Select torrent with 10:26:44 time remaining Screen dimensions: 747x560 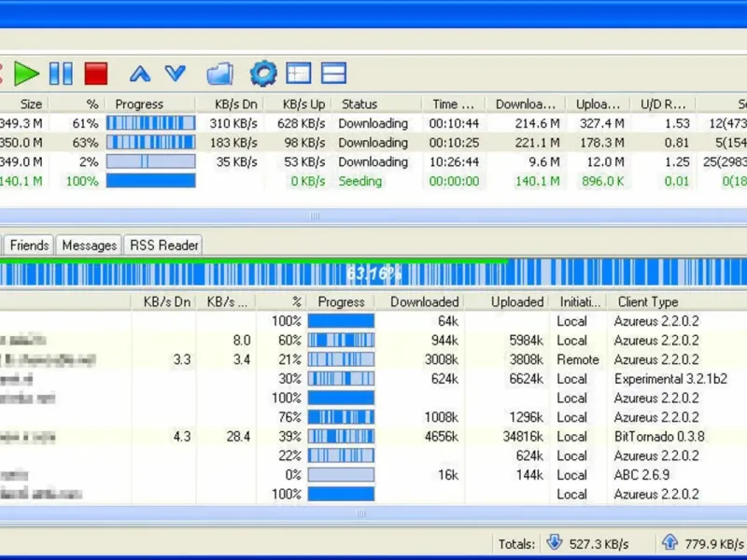pyautogui.click(x=454, y=161)
